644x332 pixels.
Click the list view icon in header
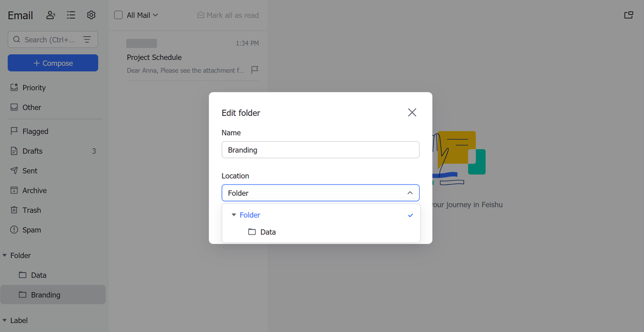coord(71,15)
